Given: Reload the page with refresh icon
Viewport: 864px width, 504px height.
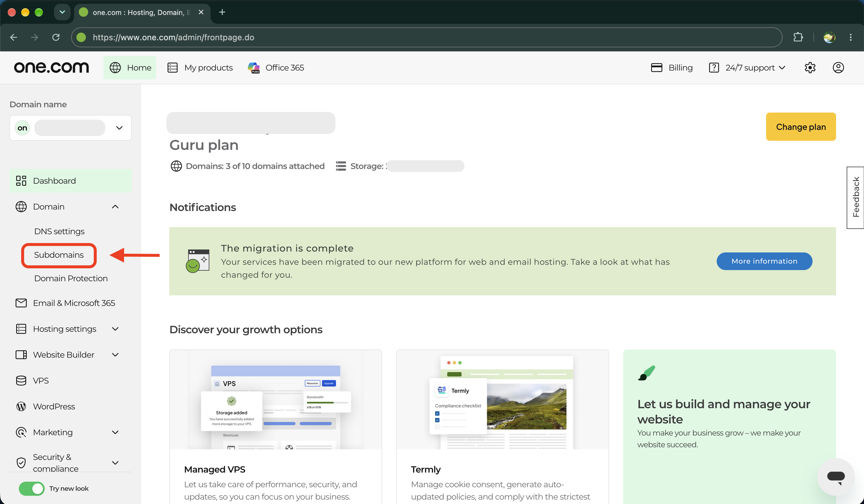Looking at the screenshot, I should [x=56, y=37].
